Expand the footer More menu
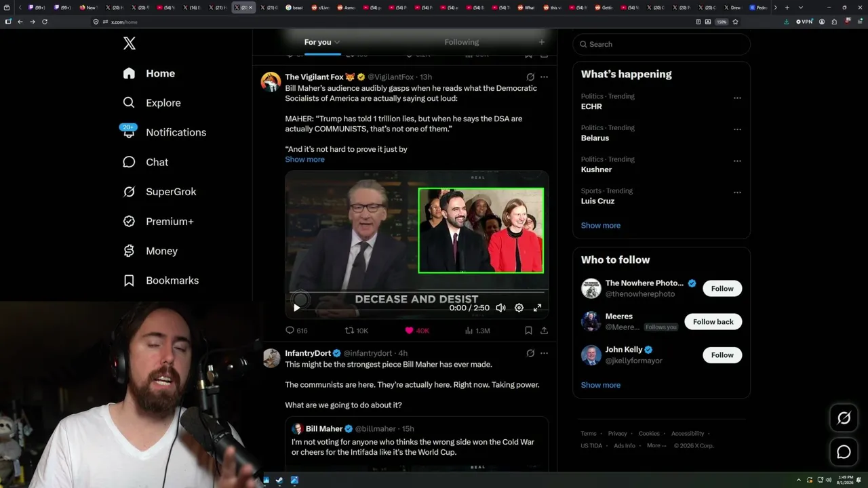Viewport: 868px width, 488px height. (x=656, y=445)
